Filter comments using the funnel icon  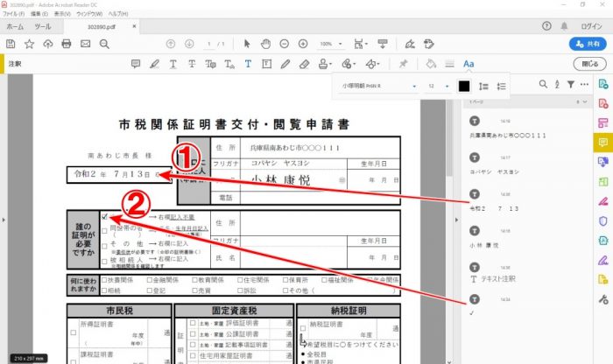coord(571,84)
